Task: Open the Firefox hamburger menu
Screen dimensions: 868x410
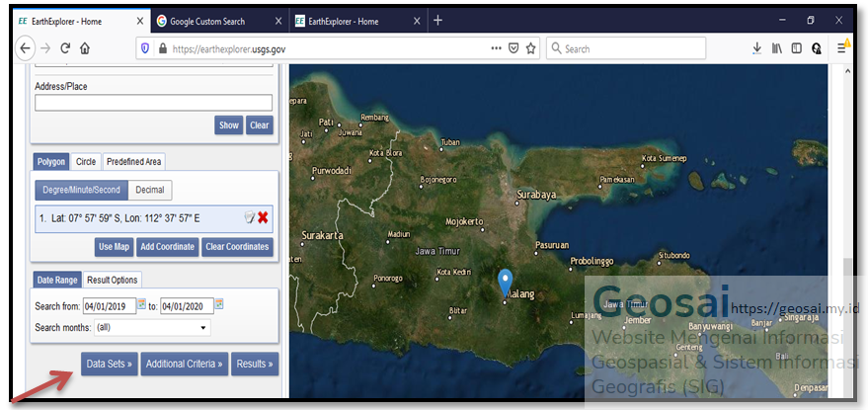Action: [x=842, y=48]
